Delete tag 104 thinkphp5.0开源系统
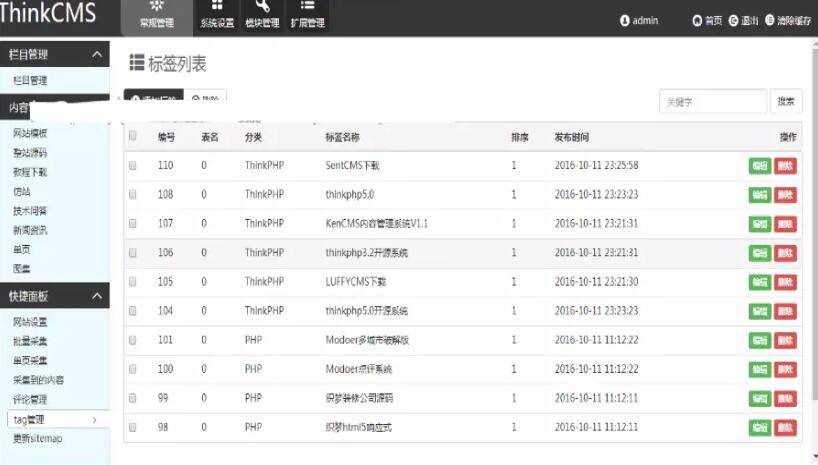 click(785, 312)
